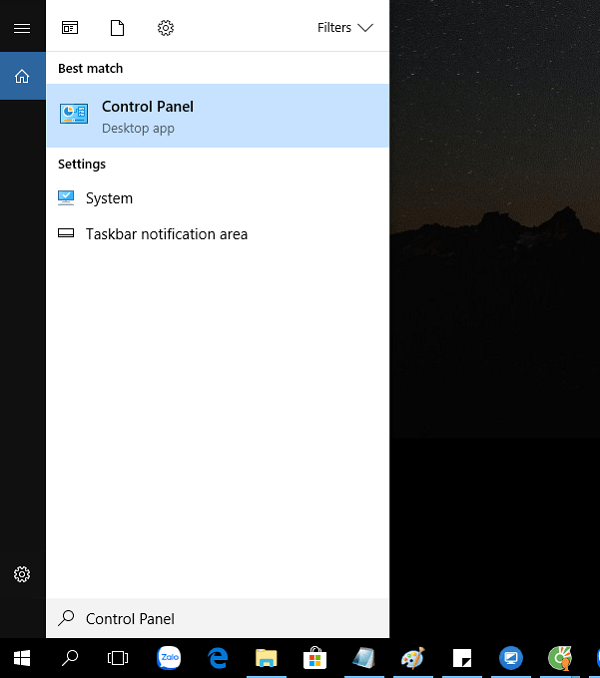This screenshot has height=678, width=600.
Task: Open the System settings result
Action: (x=109, y=198)
